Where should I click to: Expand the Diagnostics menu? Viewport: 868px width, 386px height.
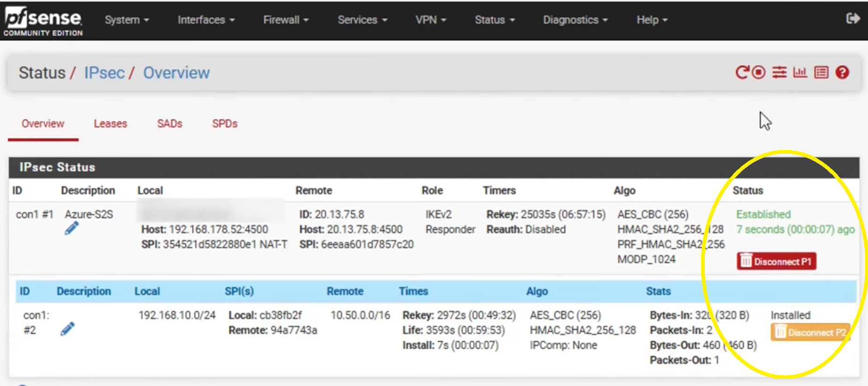click(x=575, y=20)
